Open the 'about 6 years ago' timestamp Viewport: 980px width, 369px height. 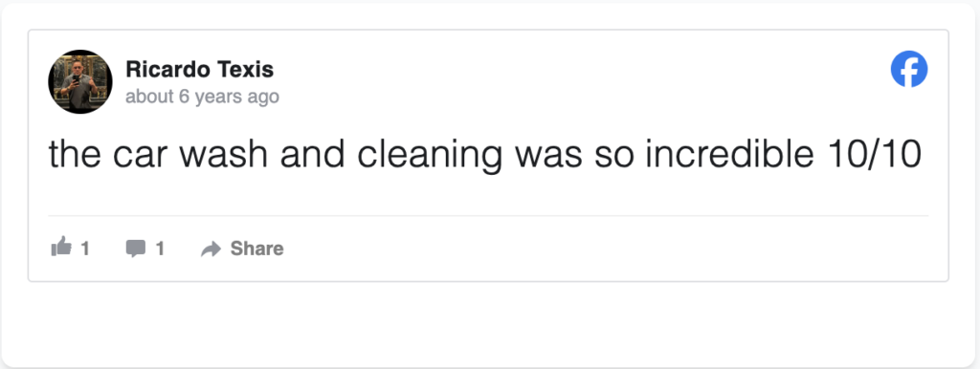tap(202, 97)
